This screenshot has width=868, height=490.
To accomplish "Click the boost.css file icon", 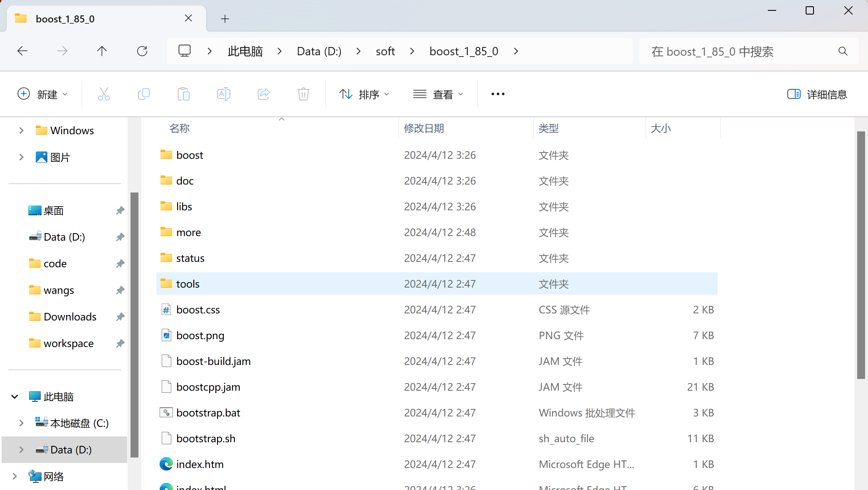I will 166,309.
